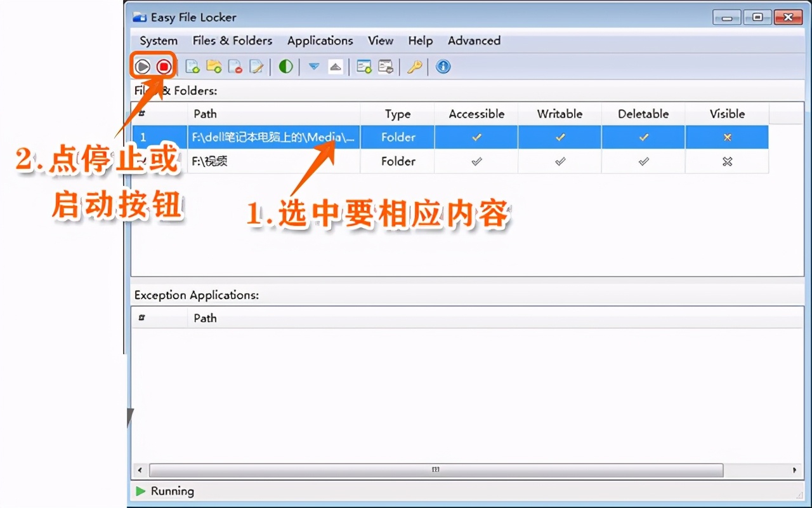
Task: Toggle Visible setting for the highlighted Media folder
Action: 726,137
